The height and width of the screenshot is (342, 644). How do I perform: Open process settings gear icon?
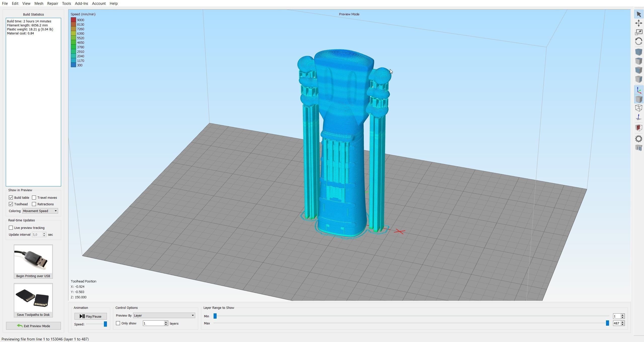pyautogui.click(x=638, y=139)
